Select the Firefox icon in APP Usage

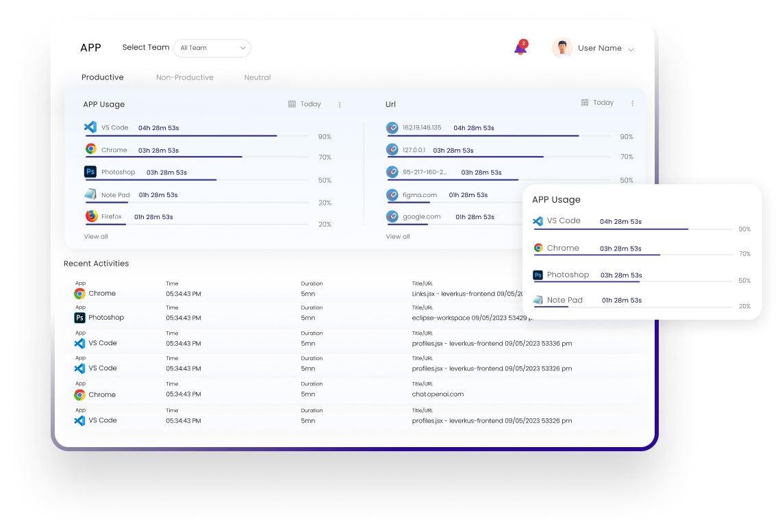click(x=90, y=217)
